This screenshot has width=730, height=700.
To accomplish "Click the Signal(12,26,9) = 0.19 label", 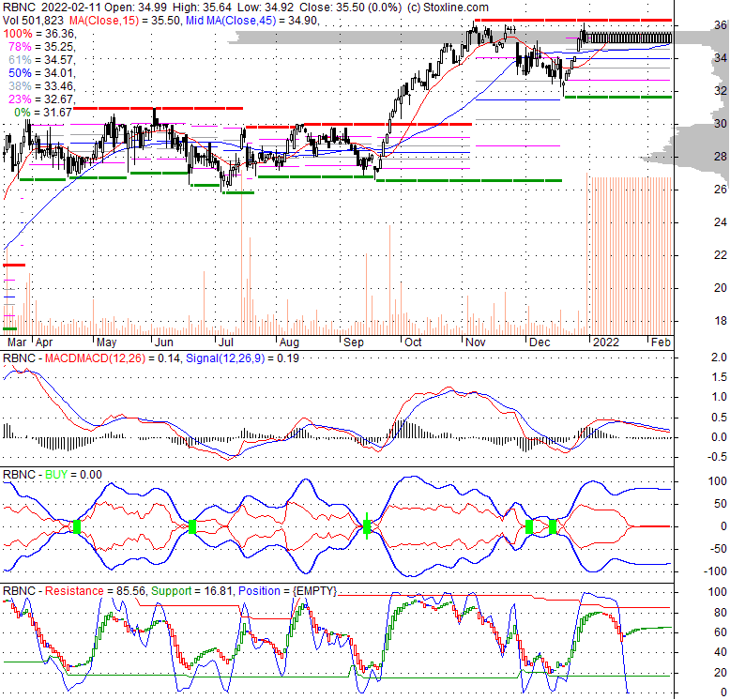I will point(242,358).
